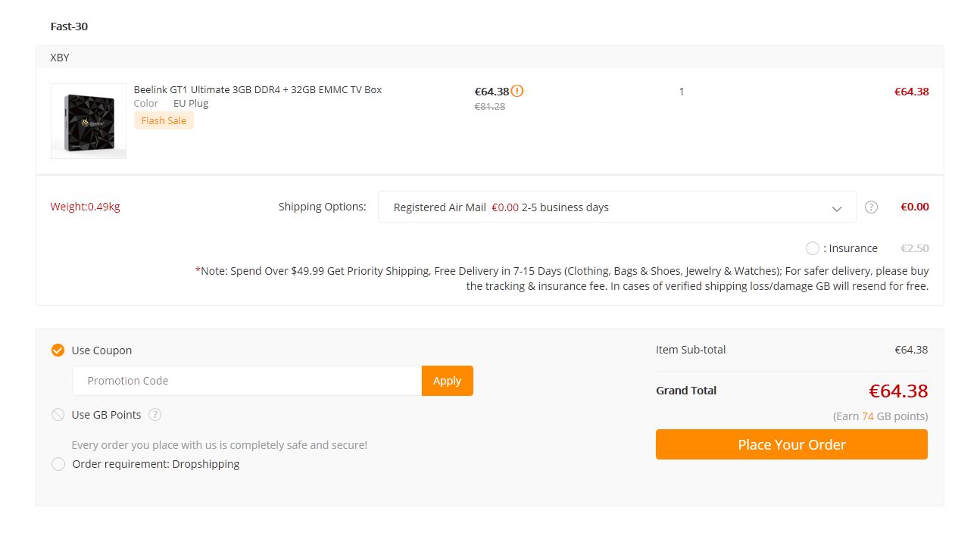
Task: Focus the Promotion Code input field
Action: (247, 381)
